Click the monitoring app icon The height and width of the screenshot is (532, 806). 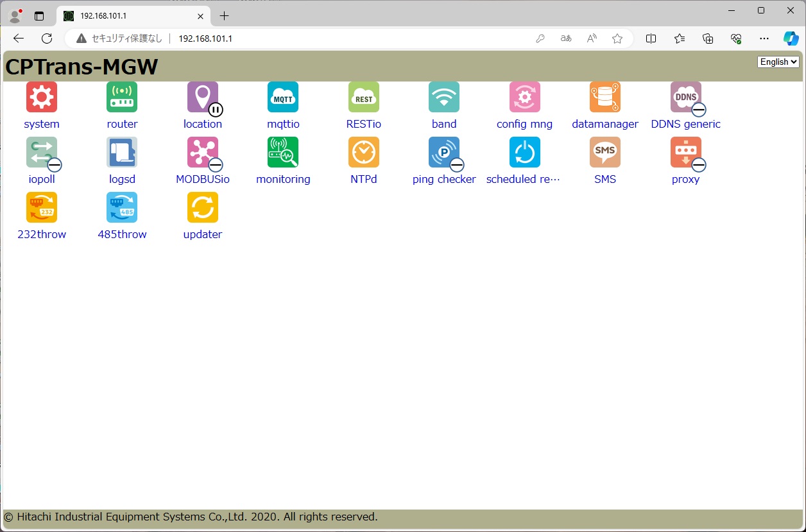click(x=283, y=153)
